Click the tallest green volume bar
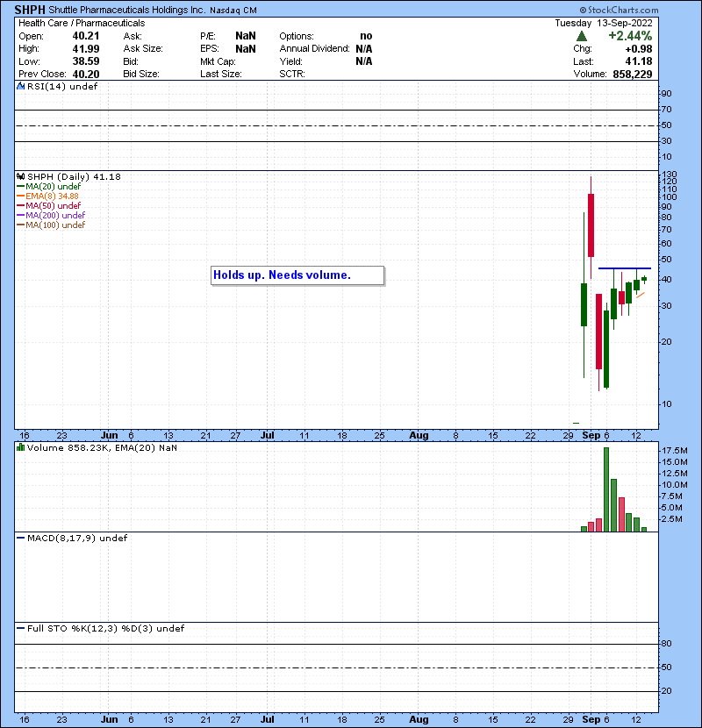Viewport: 702px width, 728px height. [x=606, y=489]
